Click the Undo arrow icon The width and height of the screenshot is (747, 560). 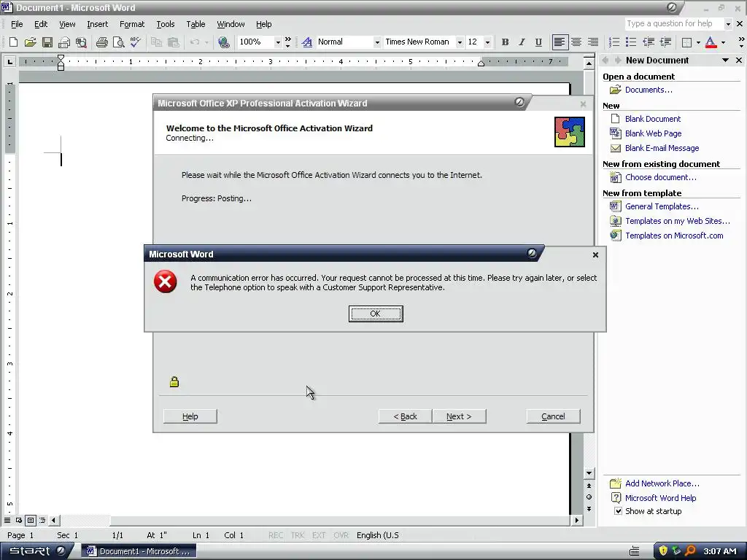195,42
